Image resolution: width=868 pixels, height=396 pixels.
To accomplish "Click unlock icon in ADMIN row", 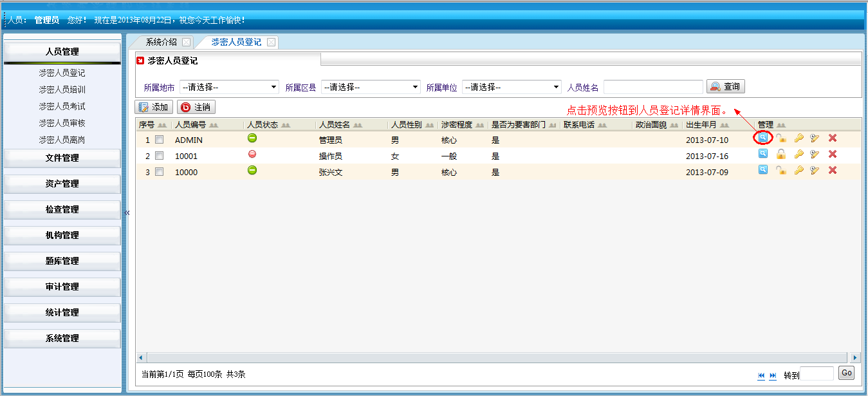I will [x=780, y=137].
